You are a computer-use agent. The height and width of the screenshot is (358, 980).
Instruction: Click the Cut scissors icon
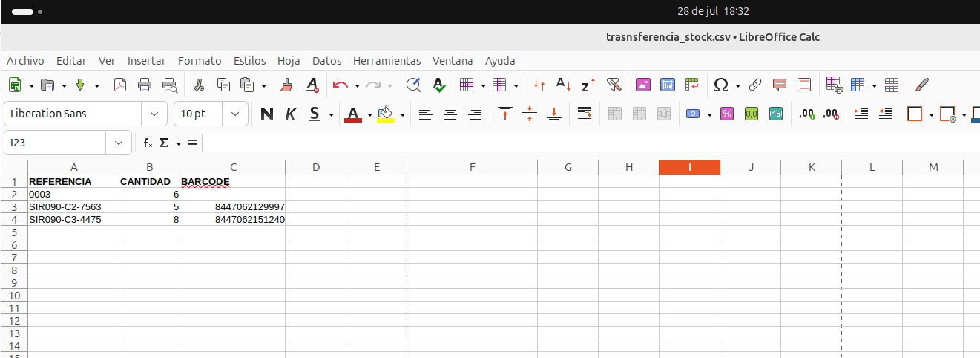[199, 85]
